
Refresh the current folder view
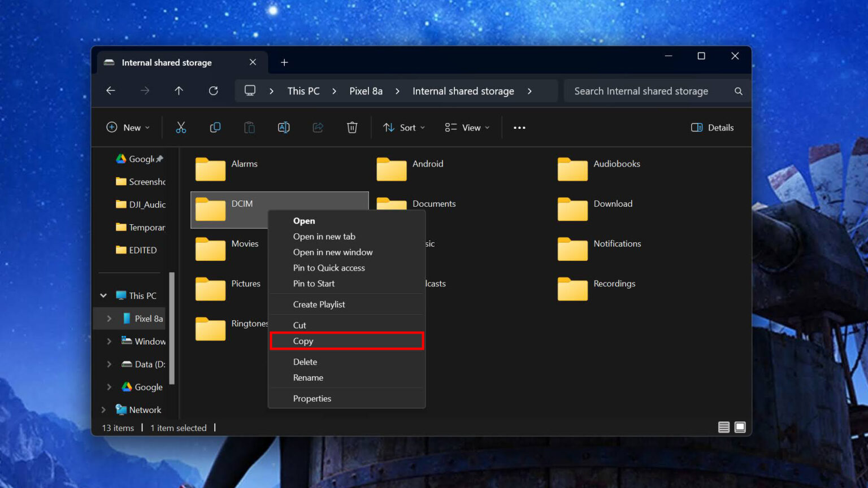point(213,90)
